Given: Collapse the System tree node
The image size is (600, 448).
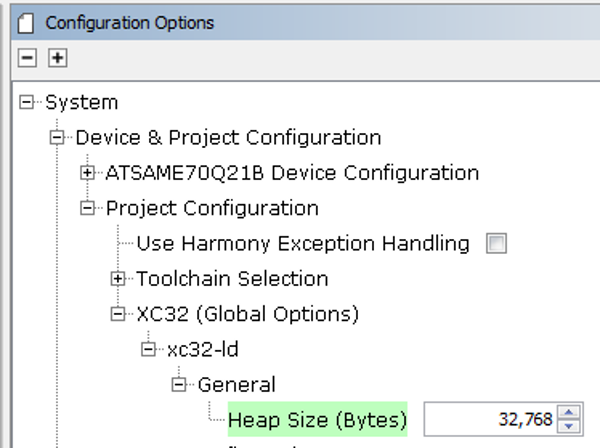Looking at the screenshot, I should 26,102.
